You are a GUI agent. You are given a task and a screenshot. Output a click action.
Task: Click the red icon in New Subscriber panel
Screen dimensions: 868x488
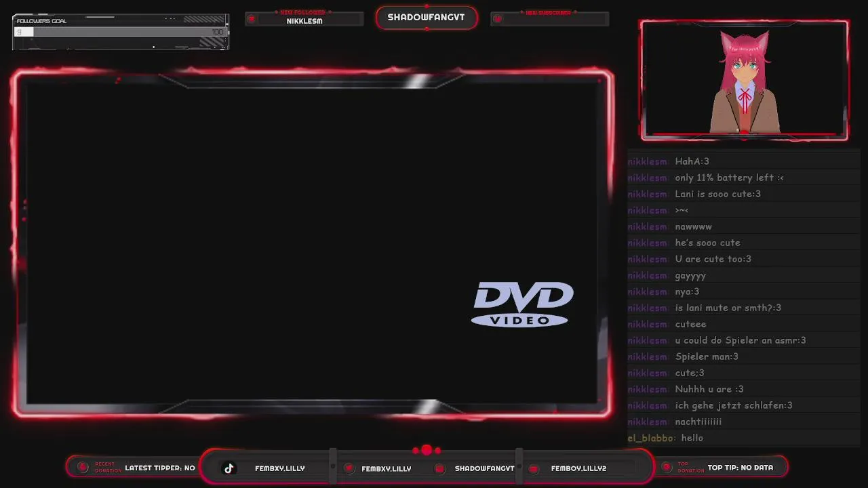coord(497,19)
